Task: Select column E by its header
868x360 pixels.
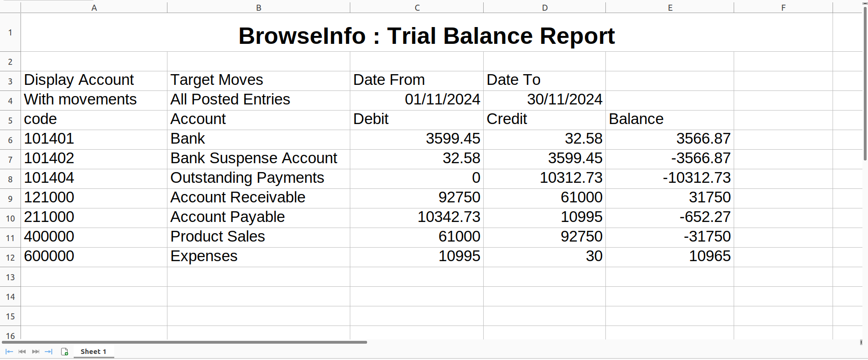Action: click(x=670, y=7)
